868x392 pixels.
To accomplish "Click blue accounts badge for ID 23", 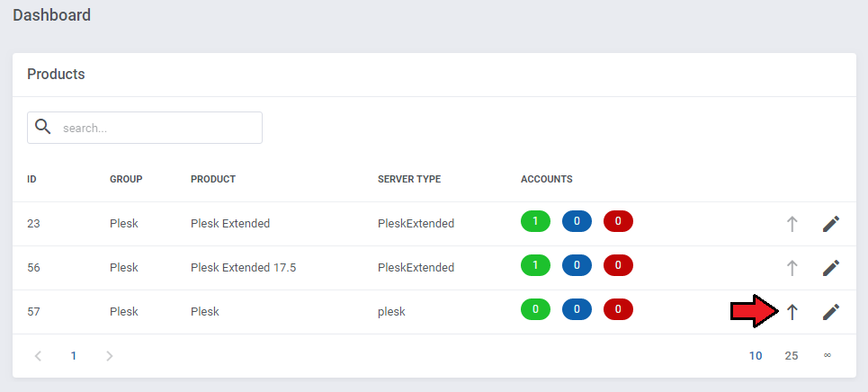I will tap(577, 221).
